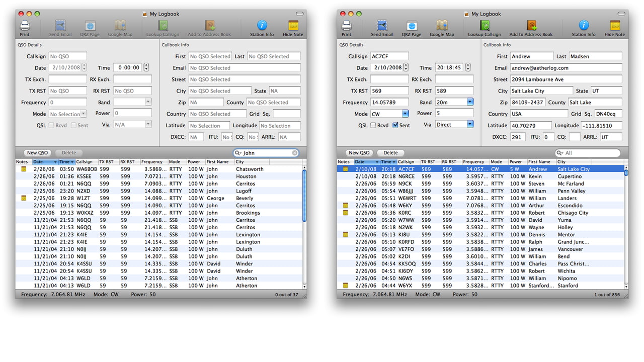The width and height of the screenshot is (644, 362).
Task: Click Hide Note icon in left window
Action: [x=293, y=25]
